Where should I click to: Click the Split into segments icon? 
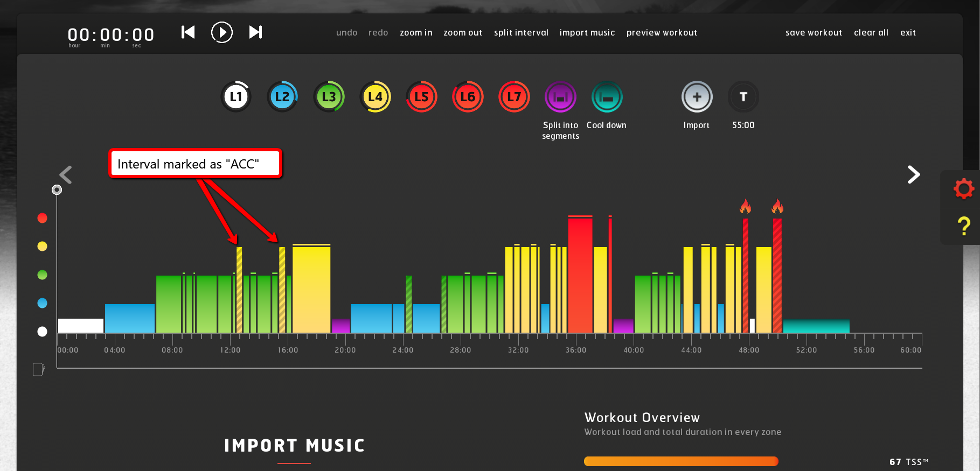click(560, 97)
